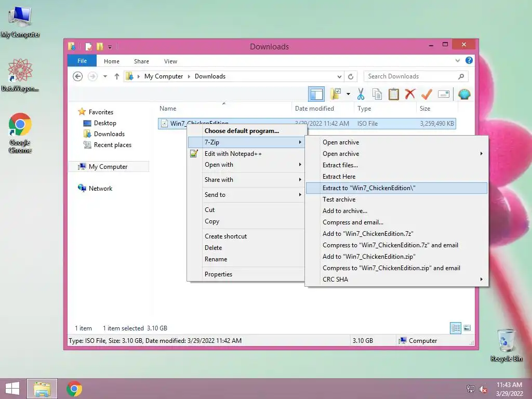This screenshot has width=532, height=399.
Task: Click the Explorer Help question mark icon
Action: click(x=469, y=60)
